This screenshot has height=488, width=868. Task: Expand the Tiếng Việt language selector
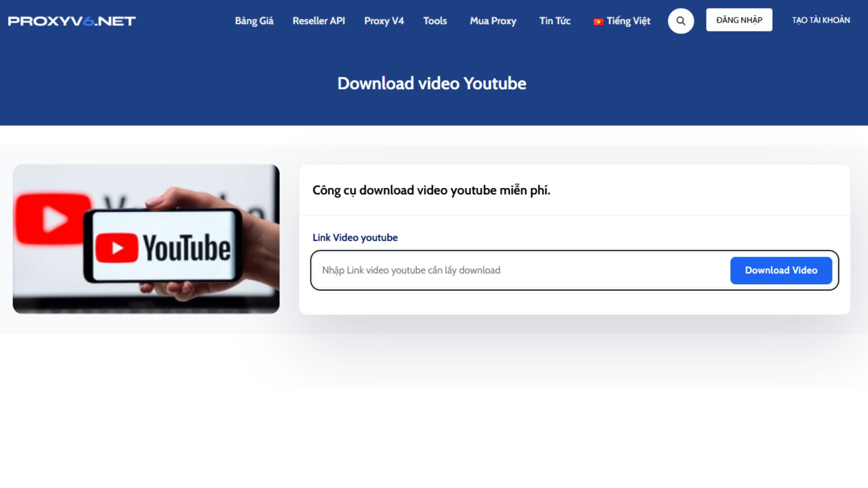(622, 21)
